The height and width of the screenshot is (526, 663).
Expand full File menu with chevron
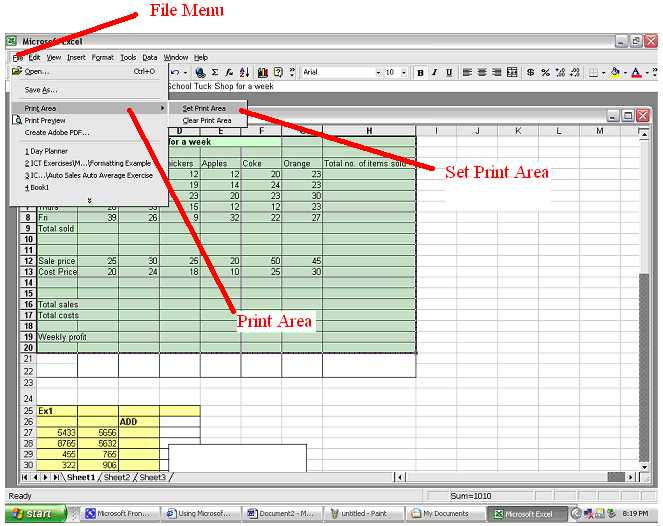[x=89, y=200]
